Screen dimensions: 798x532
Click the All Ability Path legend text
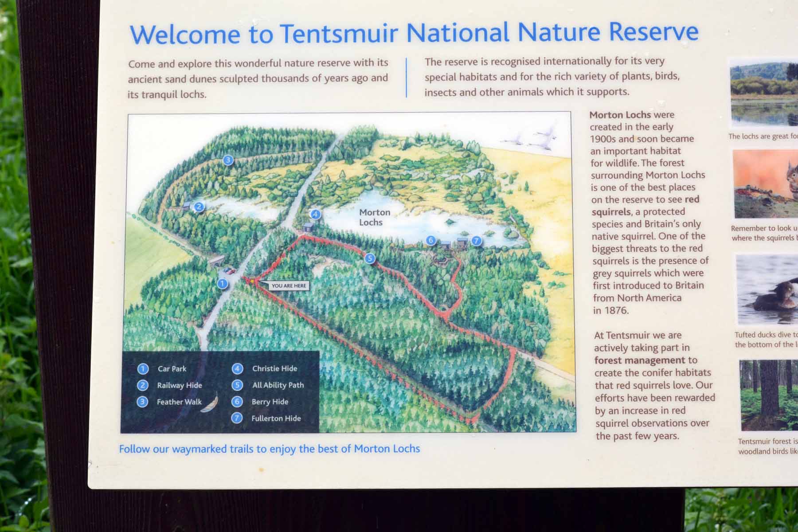click(278, 385)
